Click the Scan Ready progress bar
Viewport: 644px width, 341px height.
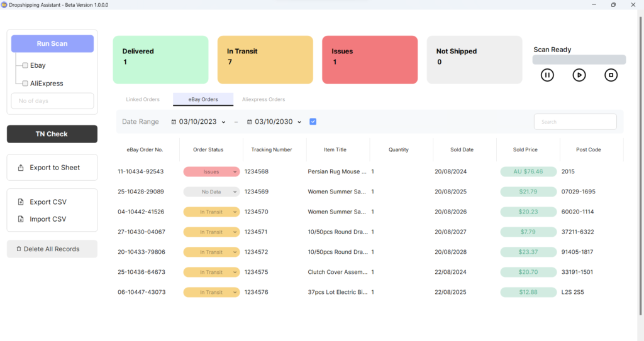(579, 60)
